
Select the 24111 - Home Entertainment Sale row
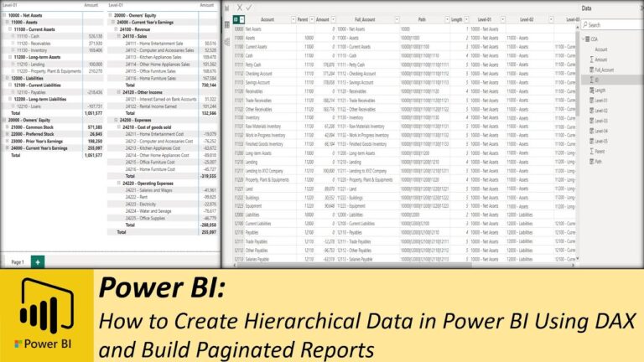(163, 43)
